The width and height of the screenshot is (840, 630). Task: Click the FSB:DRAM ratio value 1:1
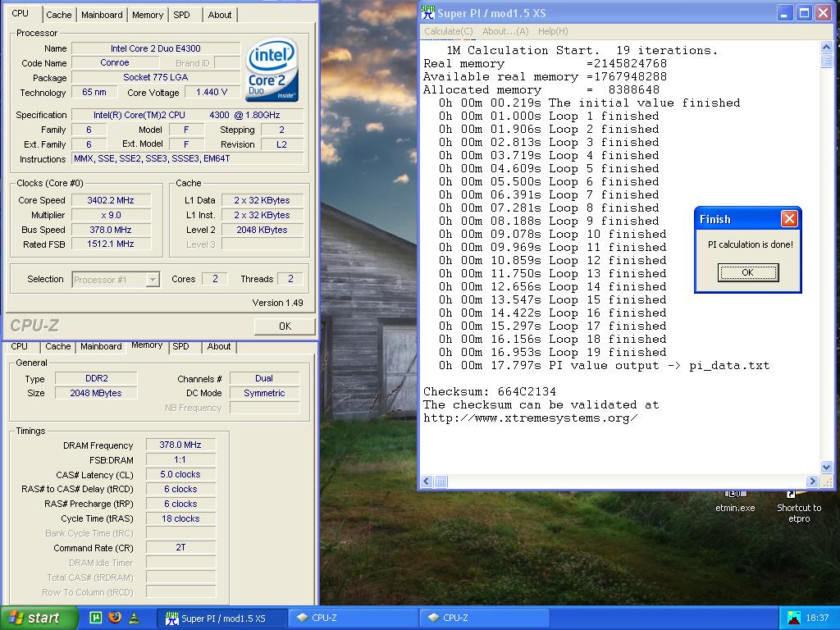coord(180,459)
